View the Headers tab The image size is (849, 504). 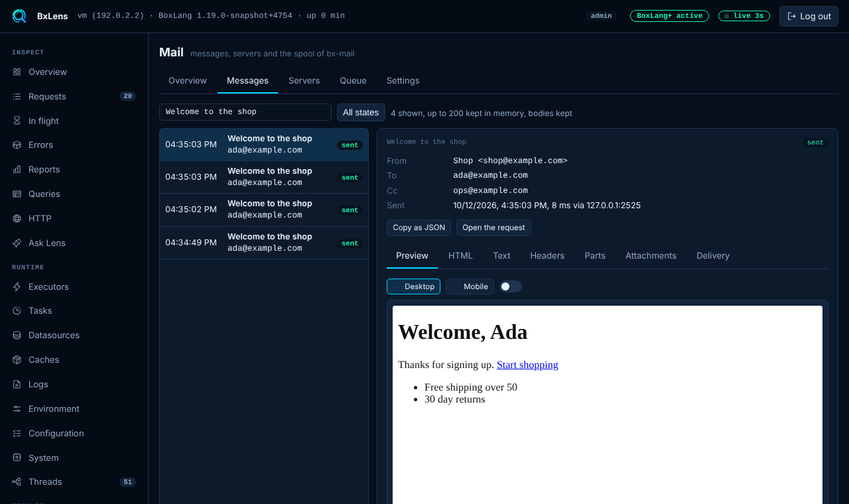click(x=547, y=255)
